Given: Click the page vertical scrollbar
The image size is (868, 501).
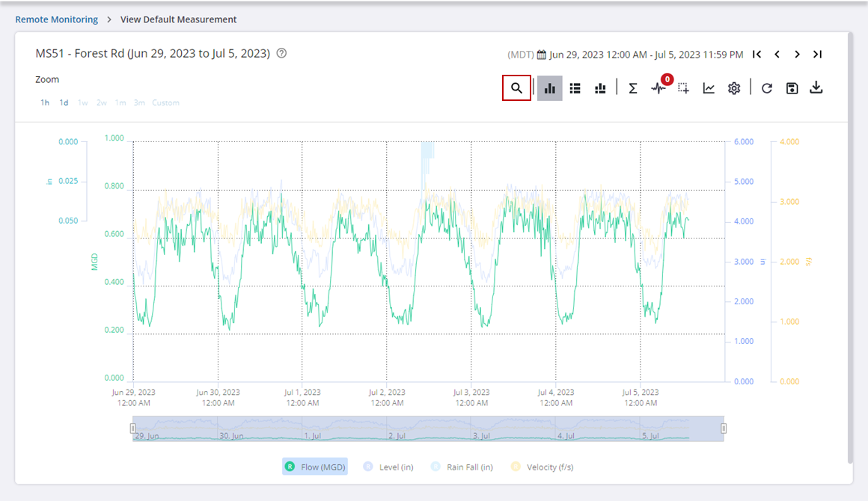Looking at the screenshot, I should [x=851, y=248].
